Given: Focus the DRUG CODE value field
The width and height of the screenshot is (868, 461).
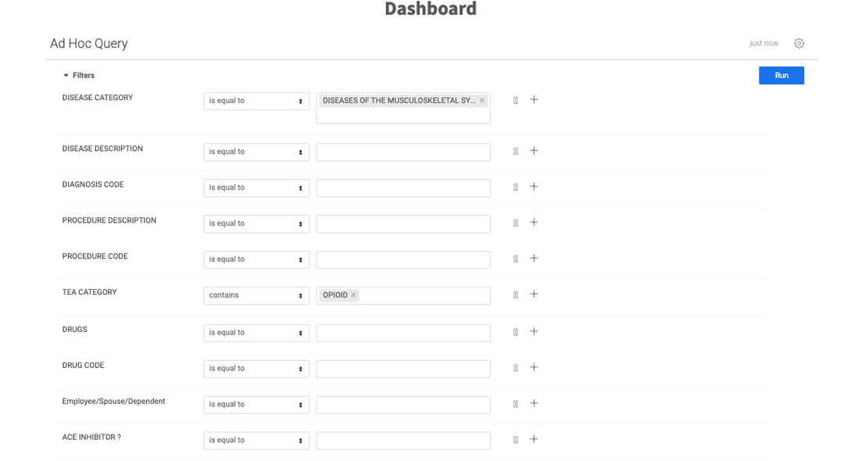Looking at the screenshot, I should point(403,369).
